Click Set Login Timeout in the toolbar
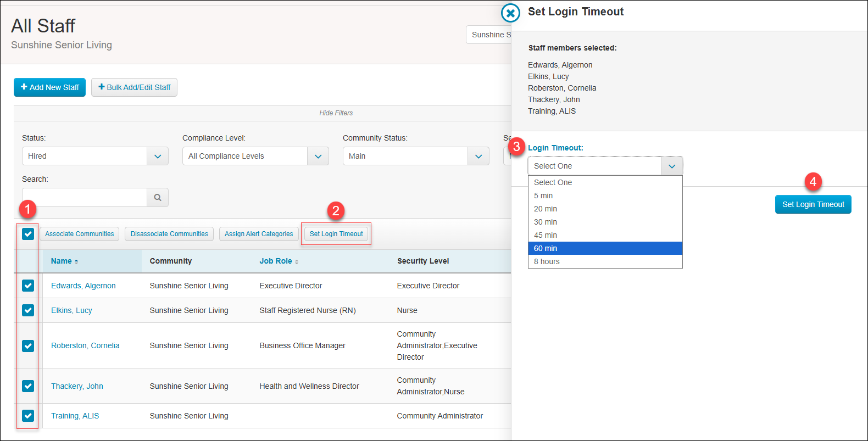 click(336, 234)
